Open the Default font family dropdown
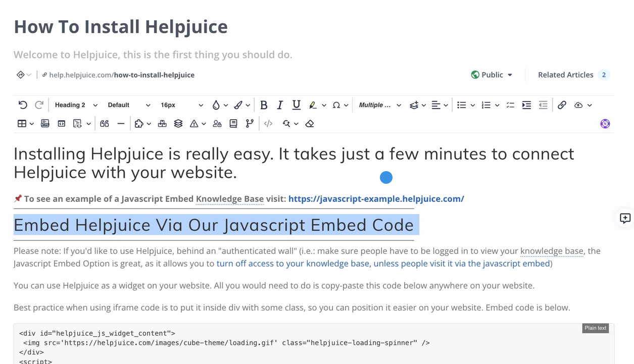The height and width of the screenshot is (364, 634). tap(129, 105)
